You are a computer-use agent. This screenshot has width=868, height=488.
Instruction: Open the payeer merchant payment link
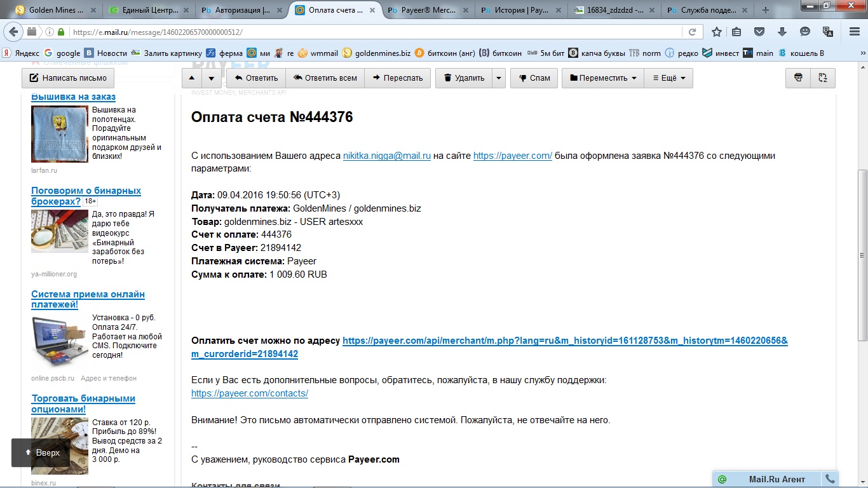point(489,347)
